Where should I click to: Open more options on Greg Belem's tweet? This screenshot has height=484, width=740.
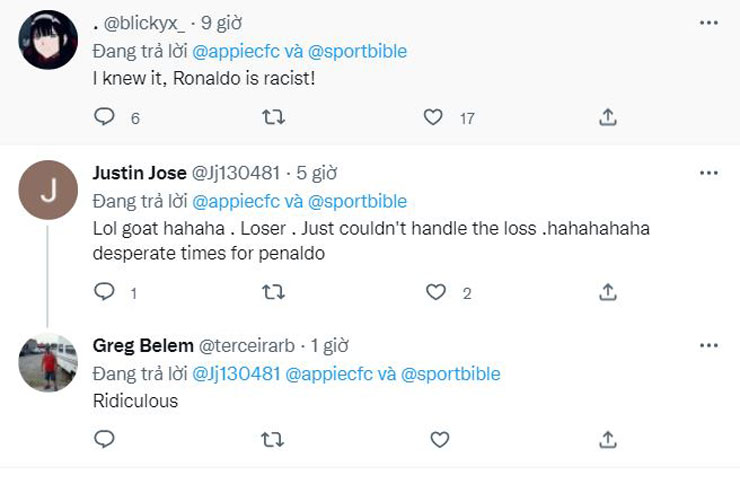click(x=708, y=345)
